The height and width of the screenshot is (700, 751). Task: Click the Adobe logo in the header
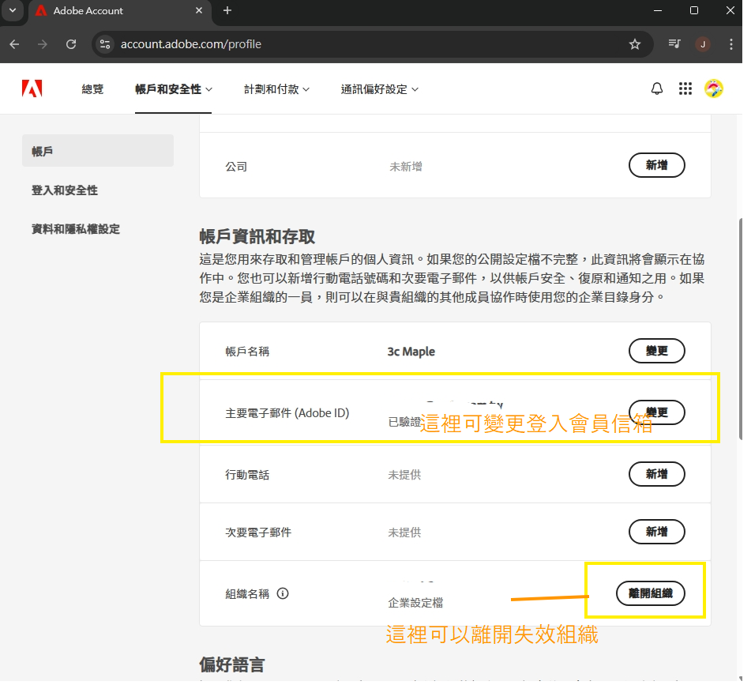tap(32, 88)
